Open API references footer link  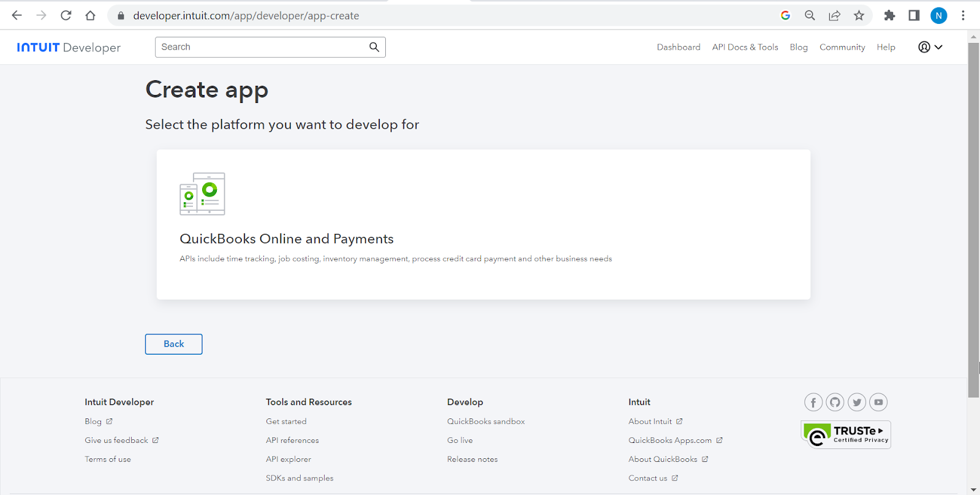(x=292, y=440)
